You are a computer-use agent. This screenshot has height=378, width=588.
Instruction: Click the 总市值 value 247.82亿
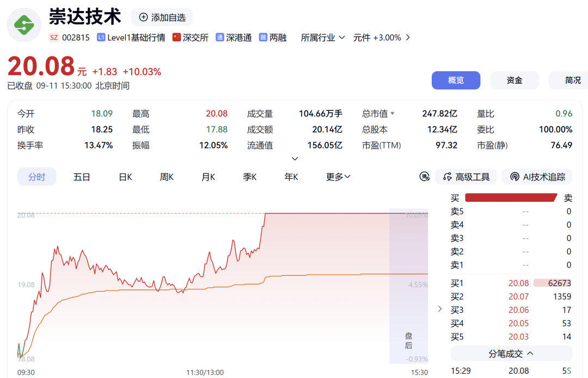pos(439,114)
